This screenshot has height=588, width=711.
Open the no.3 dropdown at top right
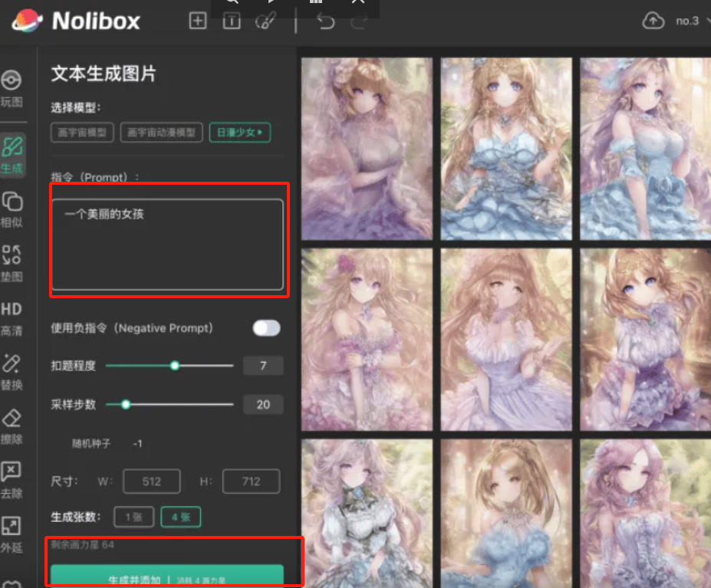(x=690, y=21)
